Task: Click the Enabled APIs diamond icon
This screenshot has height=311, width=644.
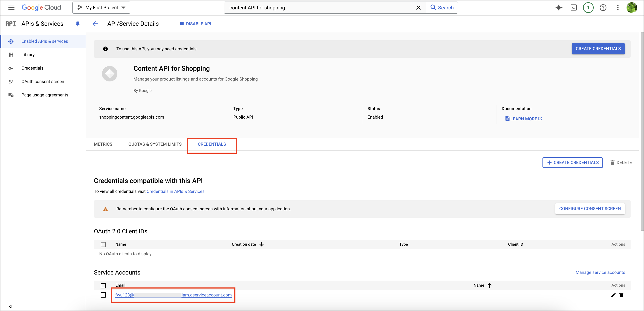Action: pos(11,41)
